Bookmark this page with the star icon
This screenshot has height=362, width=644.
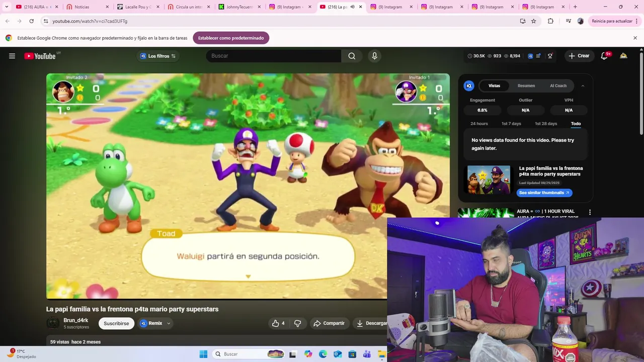tap(533, 21)
